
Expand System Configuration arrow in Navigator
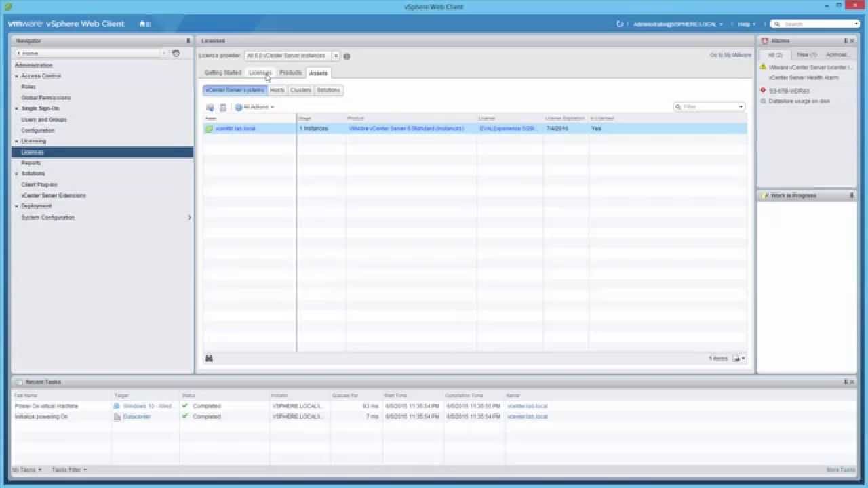189,217
